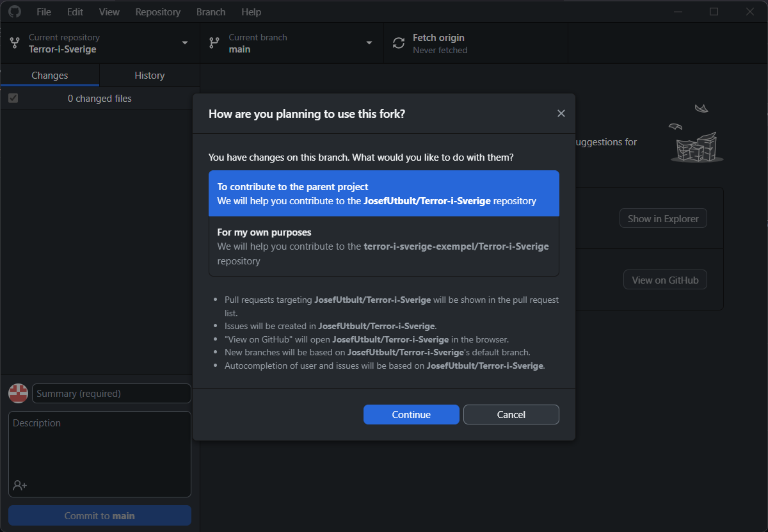Maximize the GitHub Desktop window
Image resolution: width=768 pixels, height=532 pixels.
click(714, 12)
